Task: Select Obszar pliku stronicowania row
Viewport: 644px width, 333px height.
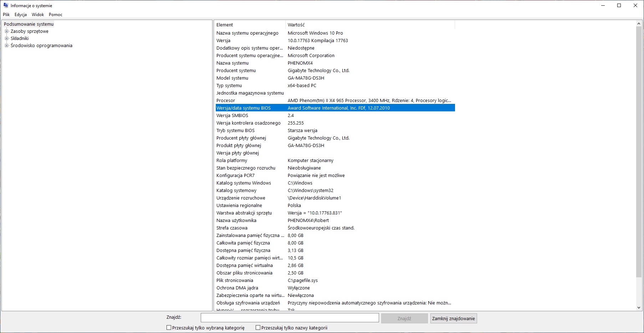Action: 335,273
